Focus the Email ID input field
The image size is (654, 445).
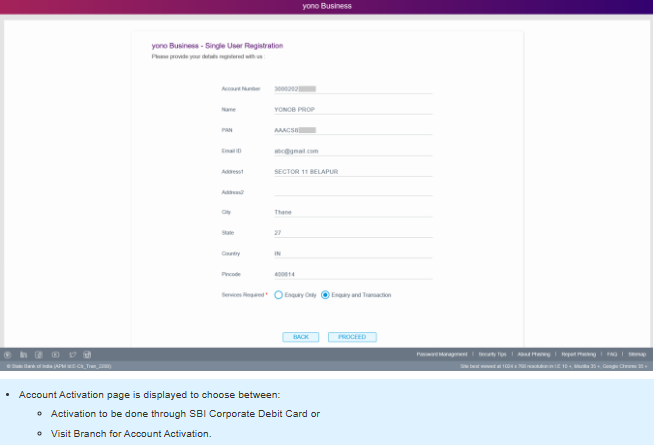pos(352,150)
